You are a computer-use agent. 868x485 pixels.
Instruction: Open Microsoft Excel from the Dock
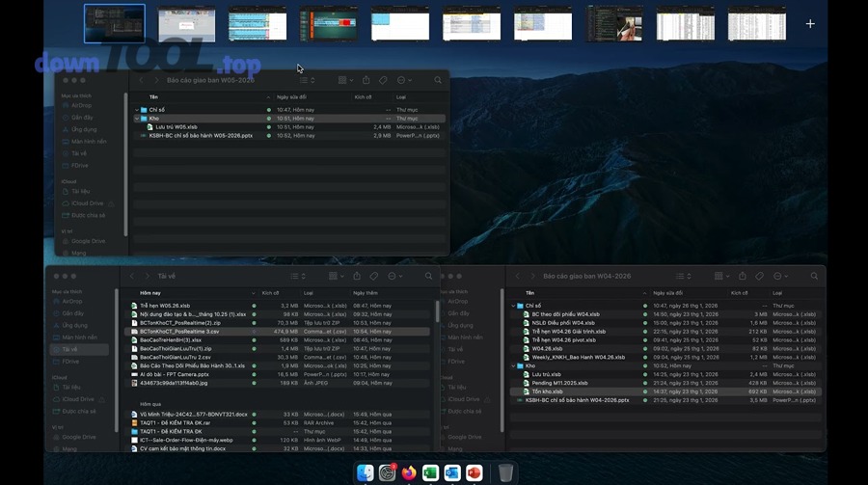[x=431, y=472]
